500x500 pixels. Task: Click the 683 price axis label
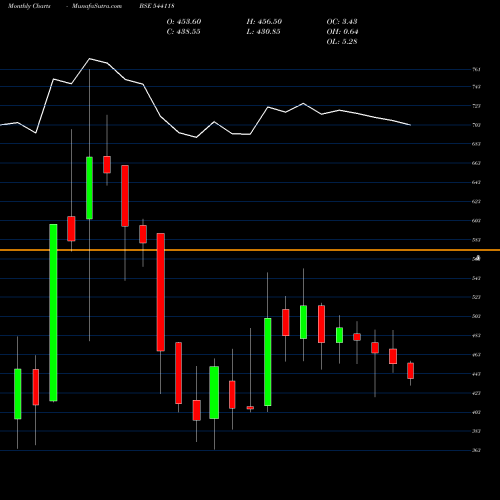tap(476, 144)
